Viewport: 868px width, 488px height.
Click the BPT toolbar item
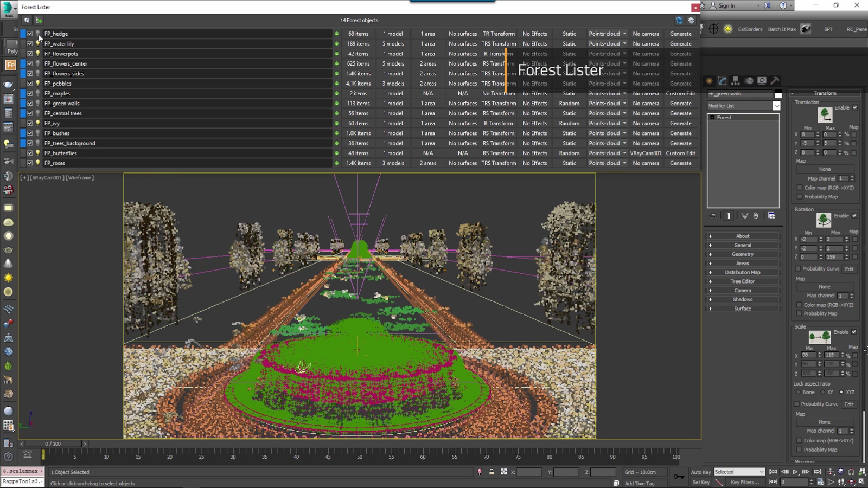point(828,29)
